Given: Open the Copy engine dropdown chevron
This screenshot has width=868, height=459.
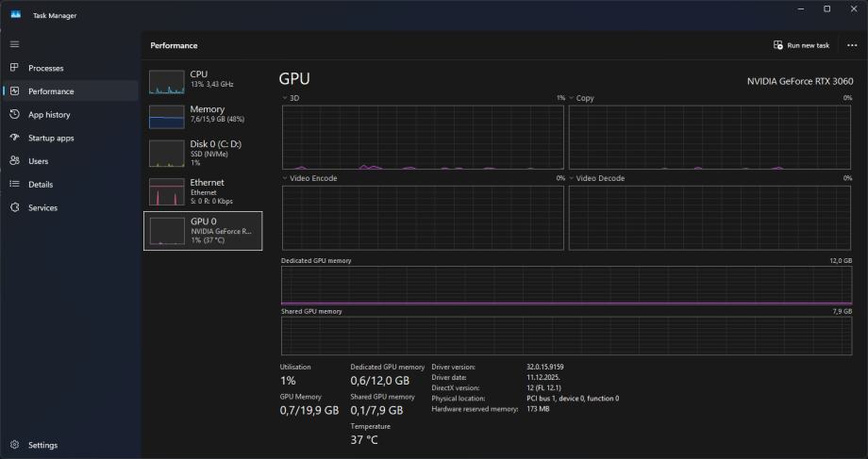Looking at the screenshot, I should [572, 98].
